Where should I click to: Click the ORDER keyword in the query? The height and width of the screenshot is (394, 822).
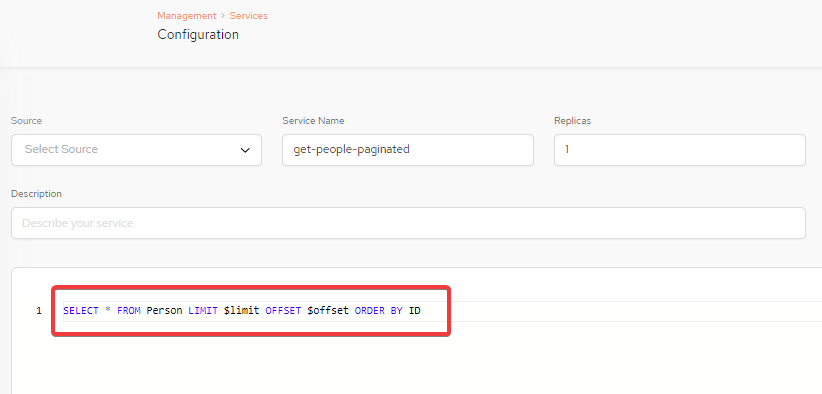(370, 311)
